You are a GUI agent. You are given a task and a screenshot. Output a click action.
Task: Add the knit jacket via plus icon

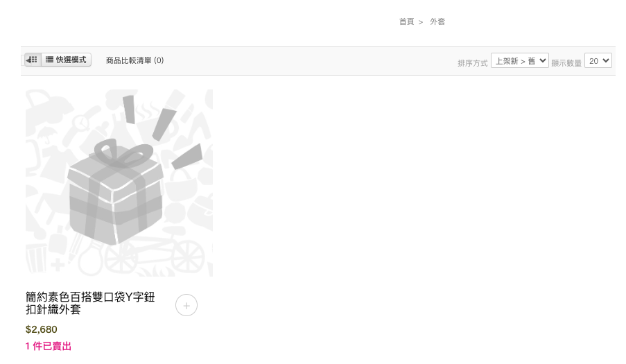[186, 305]
